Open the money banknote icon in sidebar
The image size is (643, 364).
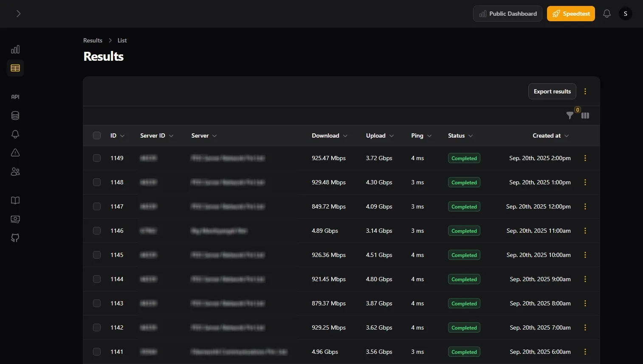pos(15,219)
